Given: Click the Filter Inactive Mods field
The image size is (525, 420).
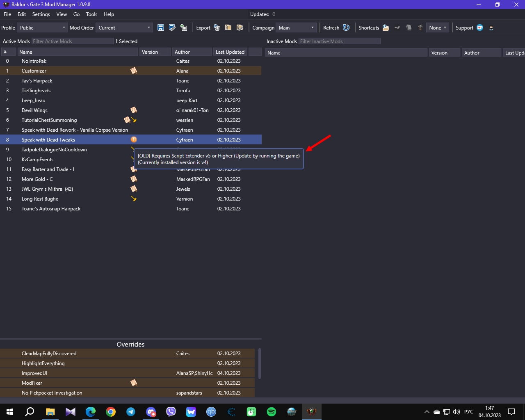Looking at the screenshot, I should pos(340,41).
